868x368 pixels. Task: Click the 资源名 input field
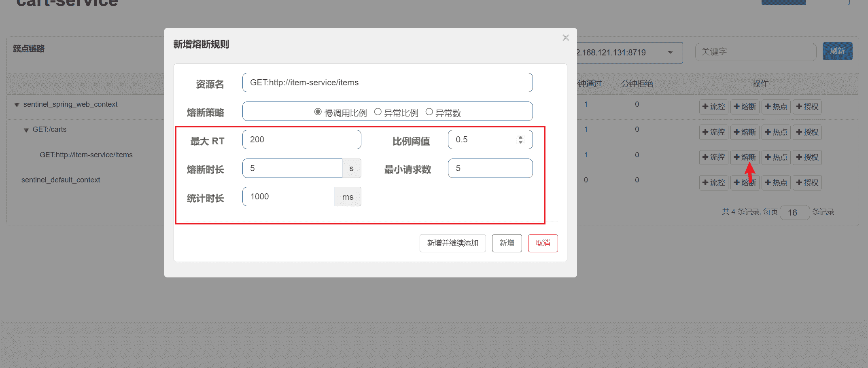click(x=387, y=82)
